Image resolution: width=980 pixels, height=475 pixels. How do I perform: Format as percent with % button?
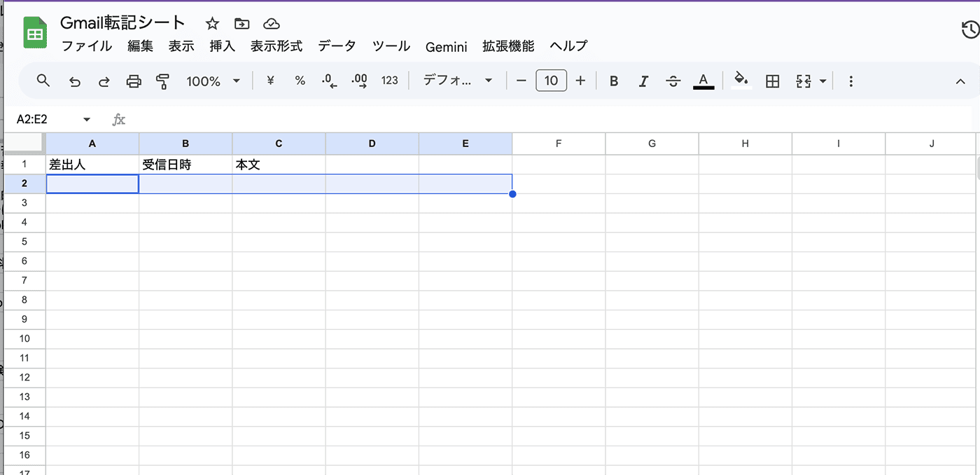tap(300, 81)
